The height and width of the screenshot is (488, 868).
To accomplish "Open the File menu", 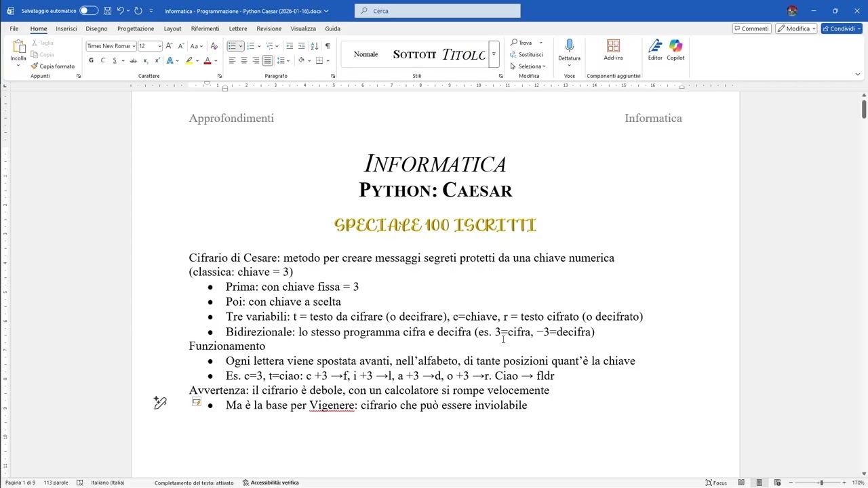I will [14, 28].
